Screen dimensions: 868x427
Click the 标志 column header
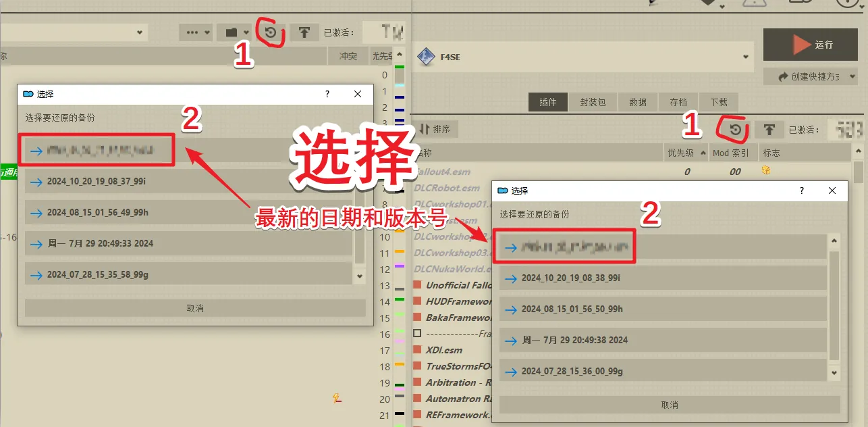coord(805,153)
